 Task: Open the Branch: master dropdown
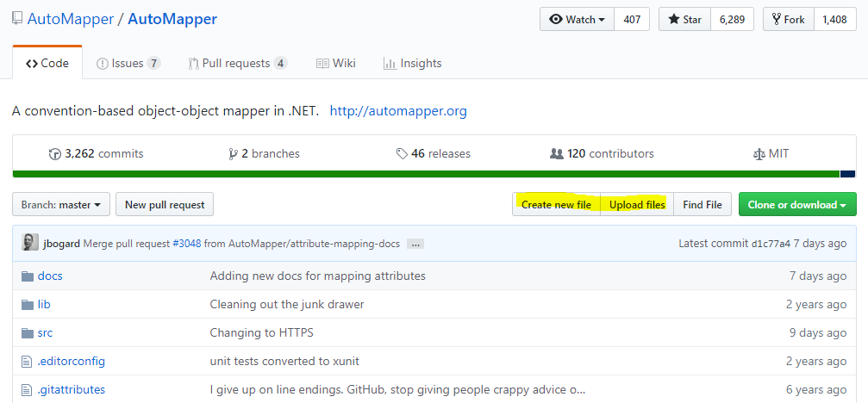coord(61,205)
